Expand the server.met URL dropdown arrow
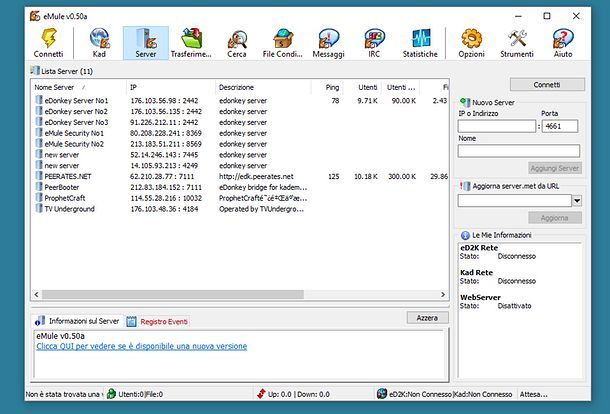610x414 pixels. click(x=577, y=201)
